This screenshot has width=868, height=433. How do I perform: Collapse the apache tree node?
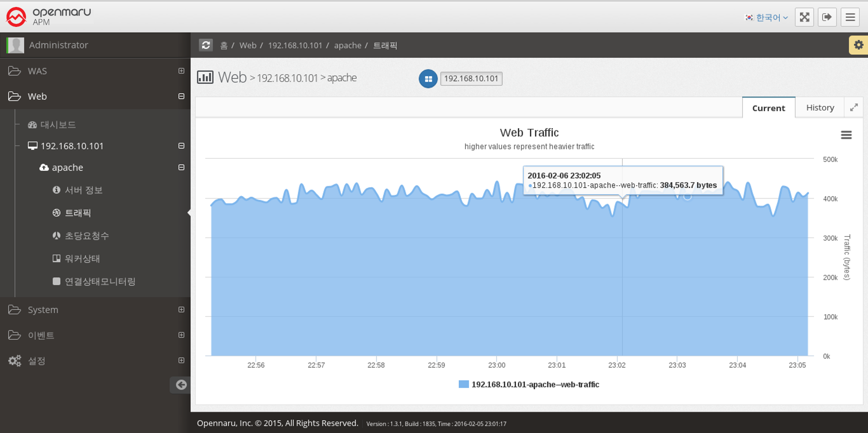click(x=181, y=167)
